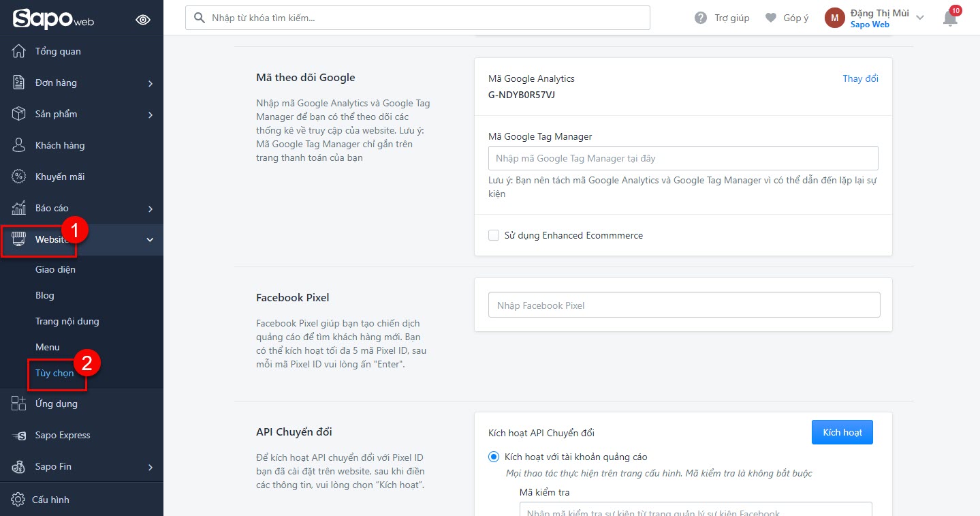Screen dimensions: 980x516
Task: Open account dropdown next to Đặng Thị Mùi
Action: (920, 18)
